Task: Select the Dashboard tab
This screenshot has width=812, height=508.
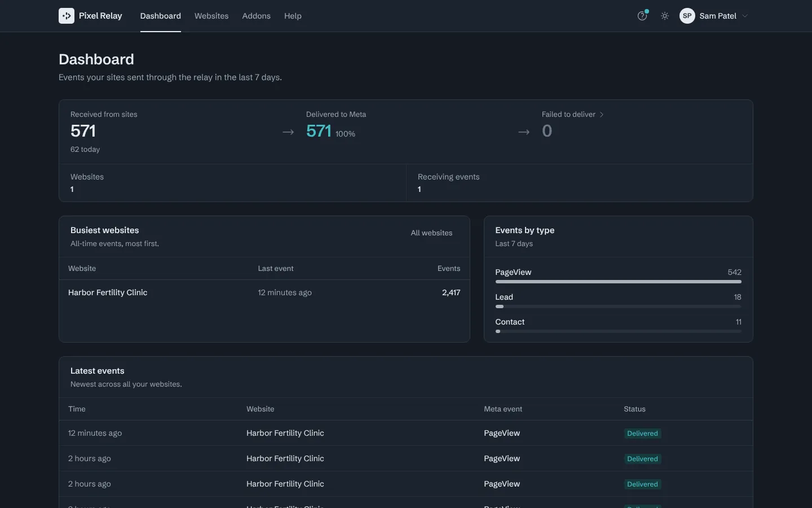Action: [x=161, y=16]
